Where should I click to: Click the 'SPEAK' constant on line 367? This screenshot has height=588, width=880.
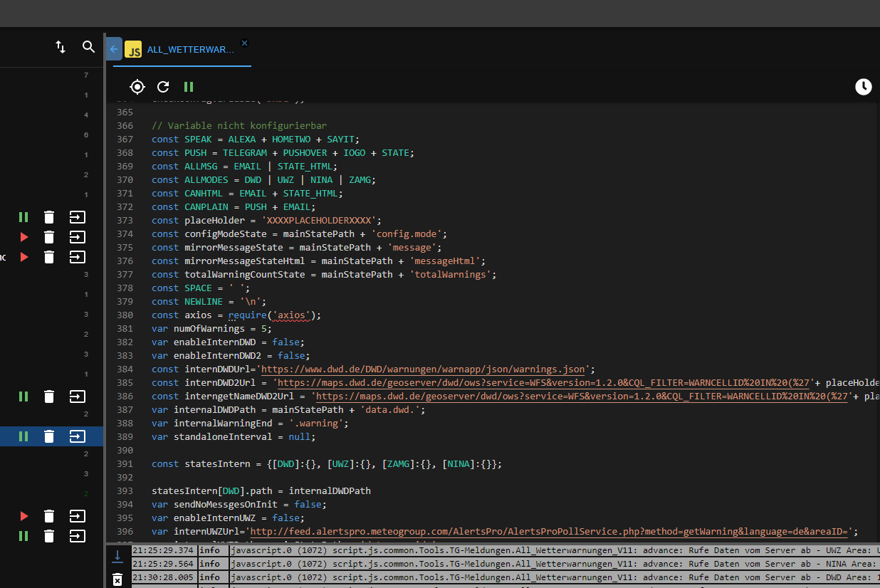point(199,139)
